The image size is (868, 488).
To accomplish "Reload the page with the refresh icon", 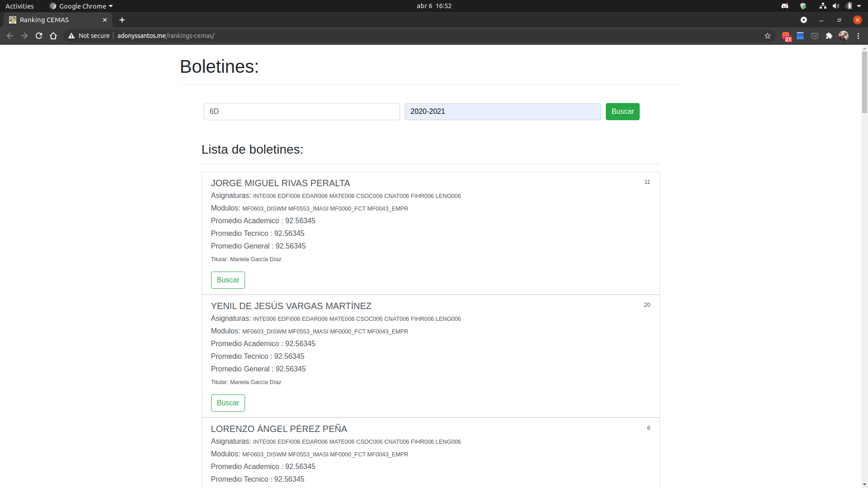I will (39, 36).
